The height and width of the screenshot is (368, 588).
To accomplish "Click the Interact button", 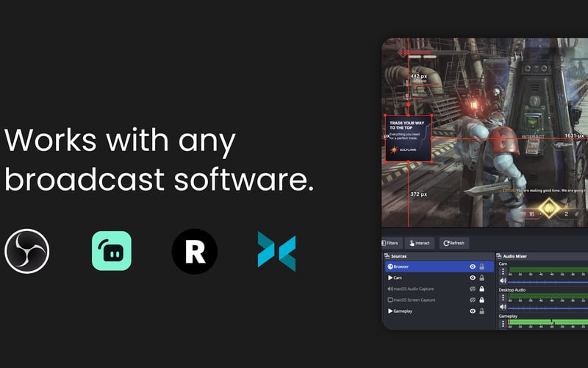I will click(x=419, y=243).
